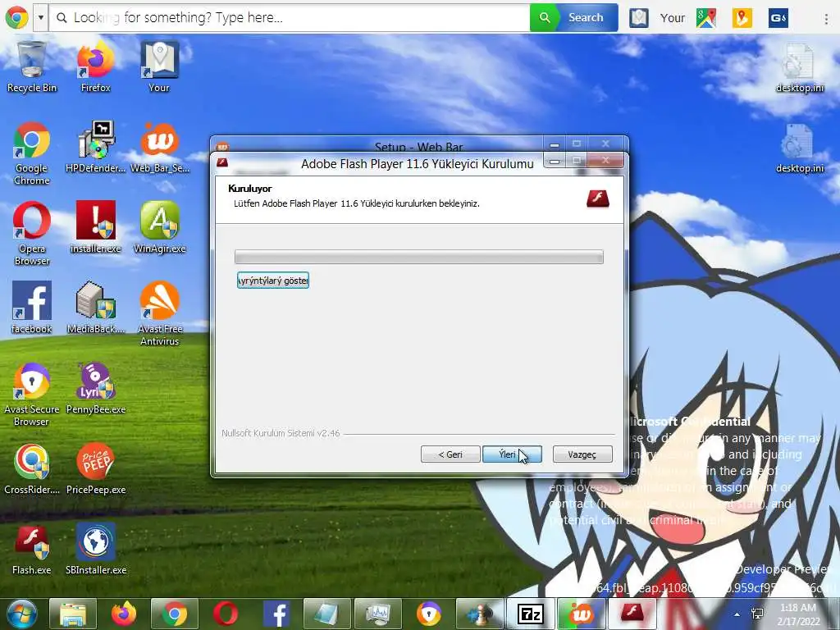Image resolution: width=840 pixels, height=630 pixels.
Task: Open the 7z taskbar icon
Action: 531,614
